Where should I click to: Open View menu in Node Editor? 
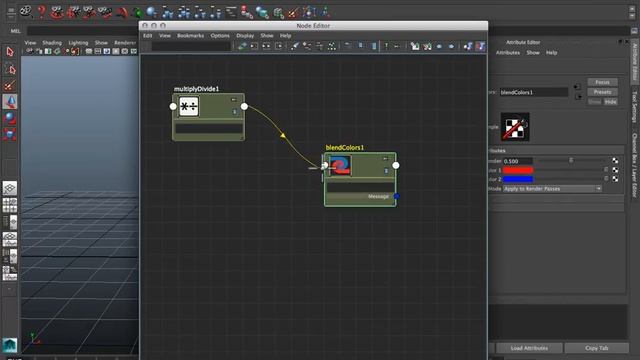(x=165, y=36)
